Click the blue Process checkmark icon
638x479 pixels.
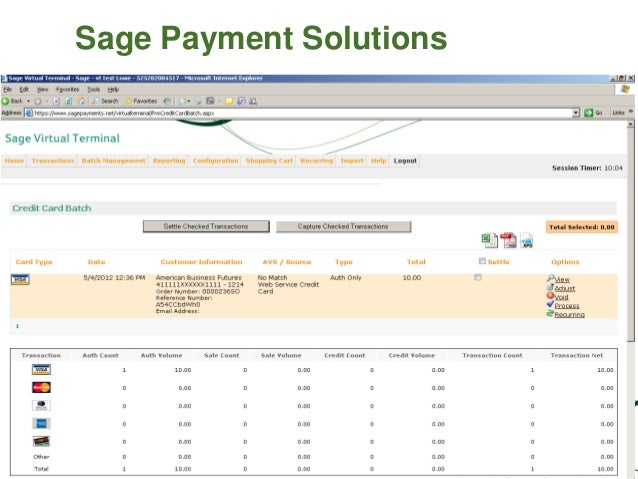click(x=551, y=304)
